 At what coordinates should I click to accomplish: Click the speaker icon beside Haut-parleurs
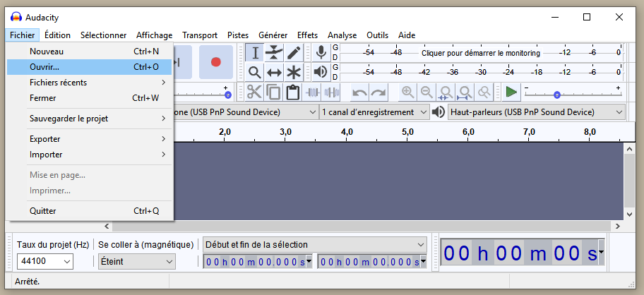click(x=439, y=112)
